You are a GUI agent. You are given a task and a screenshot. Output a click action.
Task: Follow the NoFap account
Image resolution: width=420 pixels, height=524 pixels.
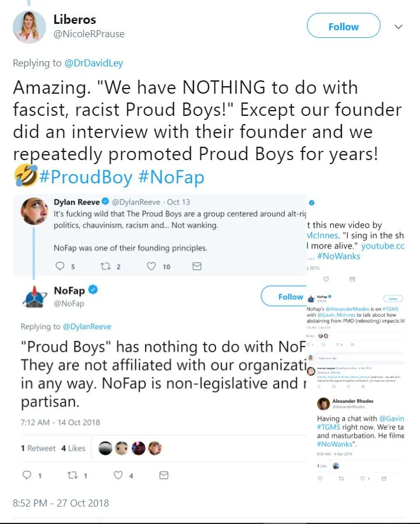290,296
